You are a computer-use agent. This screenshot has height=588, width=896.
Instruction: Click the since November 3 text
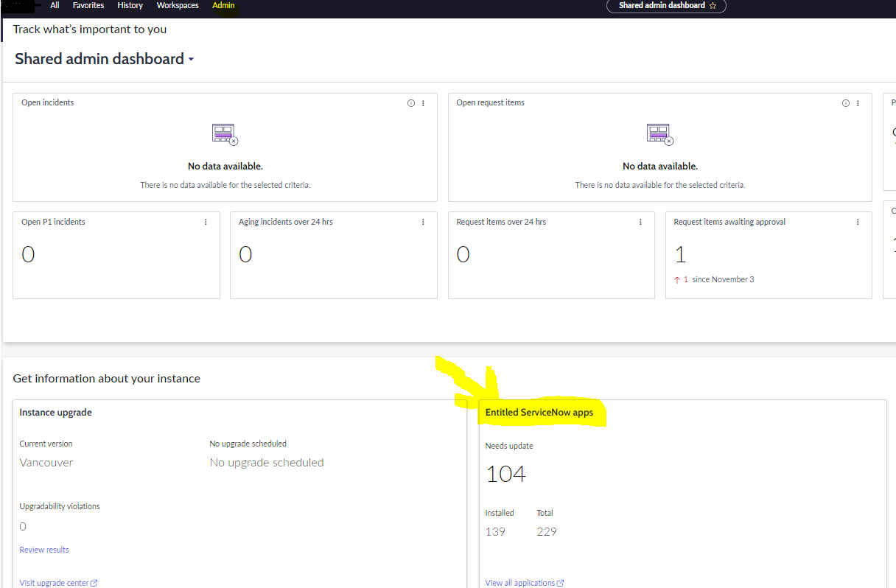point(723,280)
